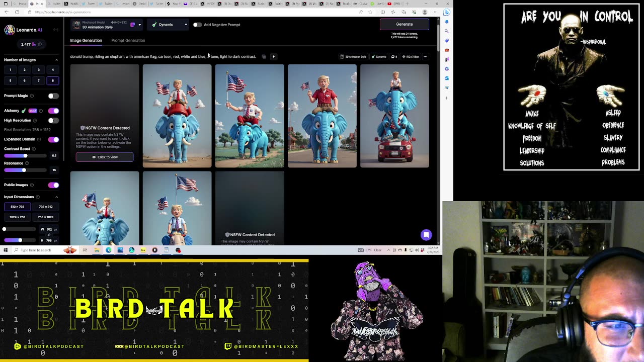
Task: Adjust the height H slider
Action: click(20, 240)
